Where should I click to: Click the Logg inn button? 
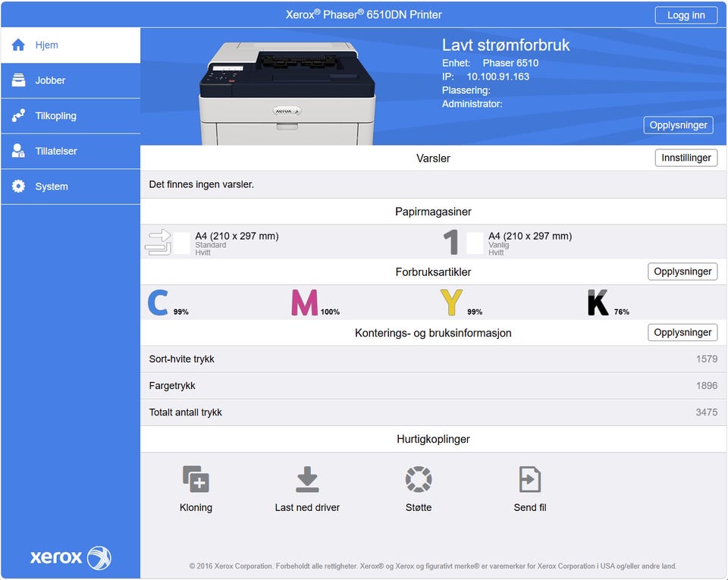[x=686, y=15]
